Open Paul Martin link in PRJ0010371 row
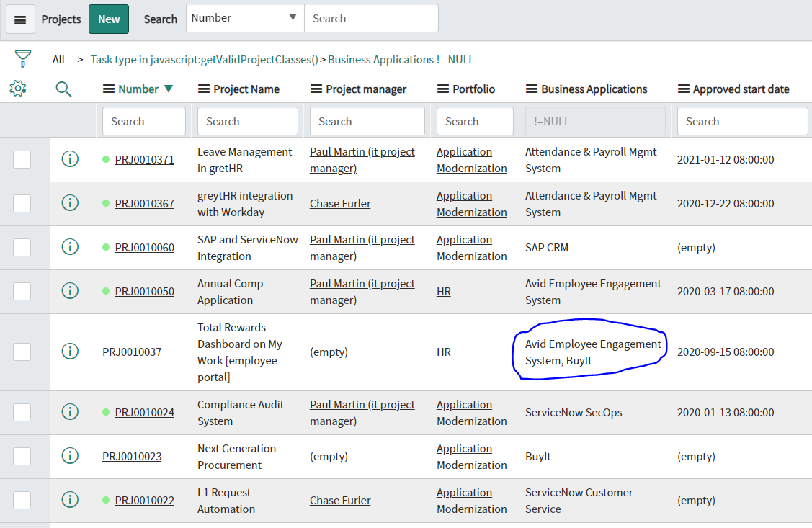This screenshot has width=812, height=528. point(362,160)
